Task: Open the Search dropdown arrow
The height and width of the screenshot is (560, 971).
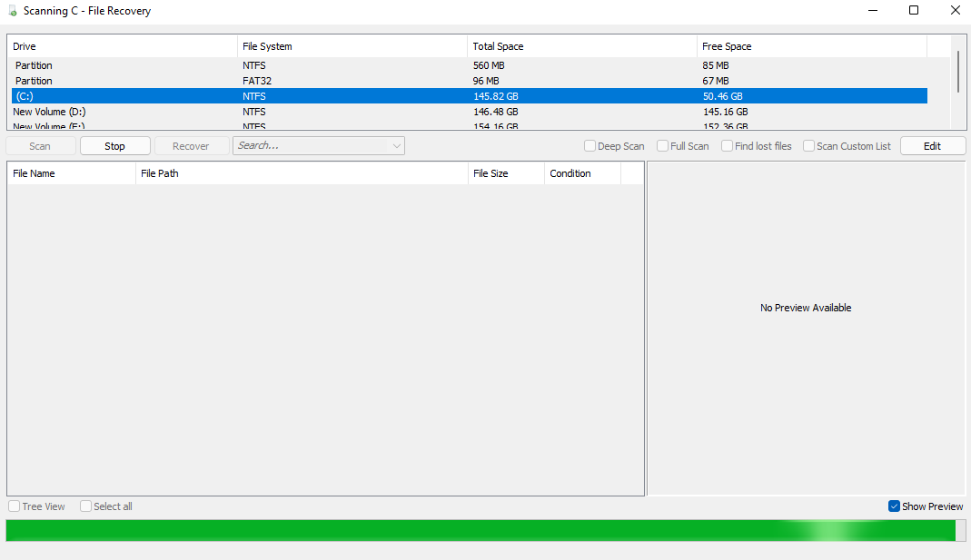Action: tap(397, 146)
